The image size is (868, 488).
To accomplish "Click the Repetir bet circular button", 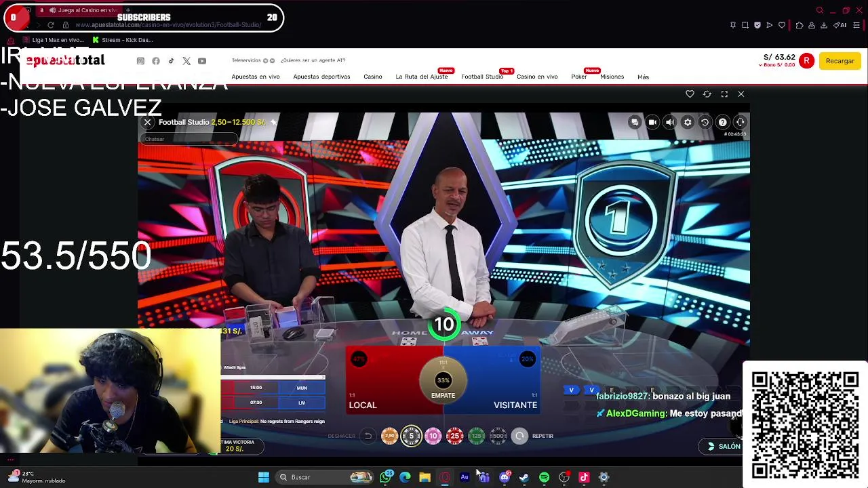I will coord(519,436).
